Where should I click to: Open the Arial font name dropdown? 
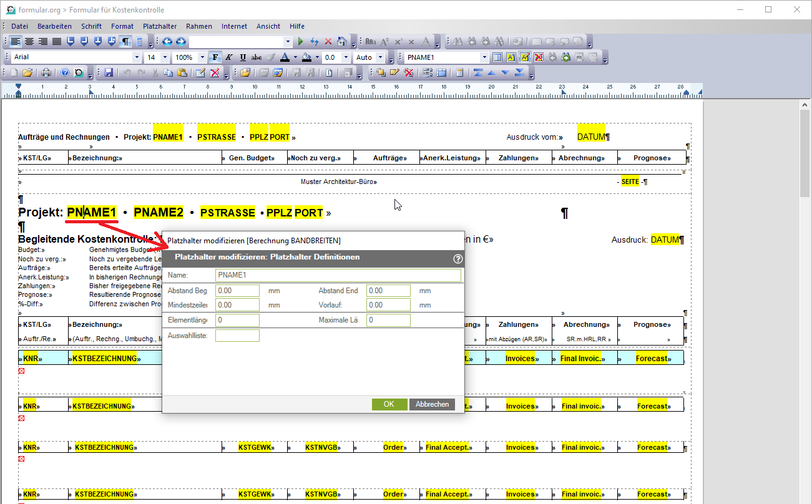pos(137,57)
